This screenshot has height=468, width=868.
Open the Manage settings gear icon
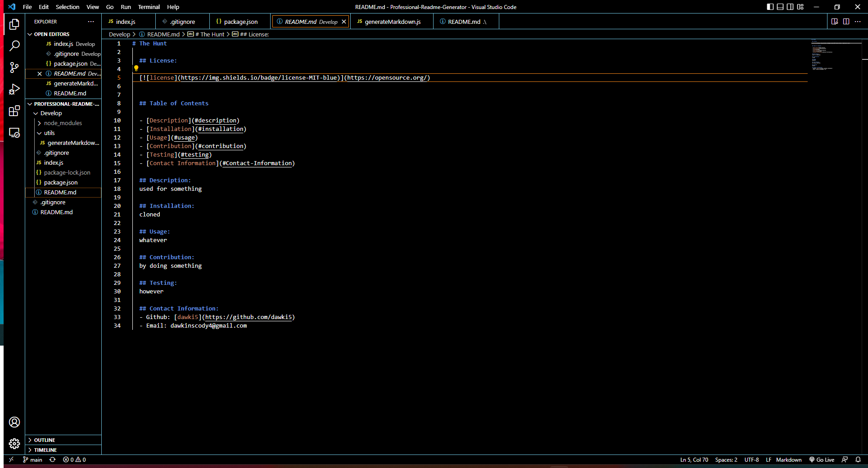coord(14,444)
